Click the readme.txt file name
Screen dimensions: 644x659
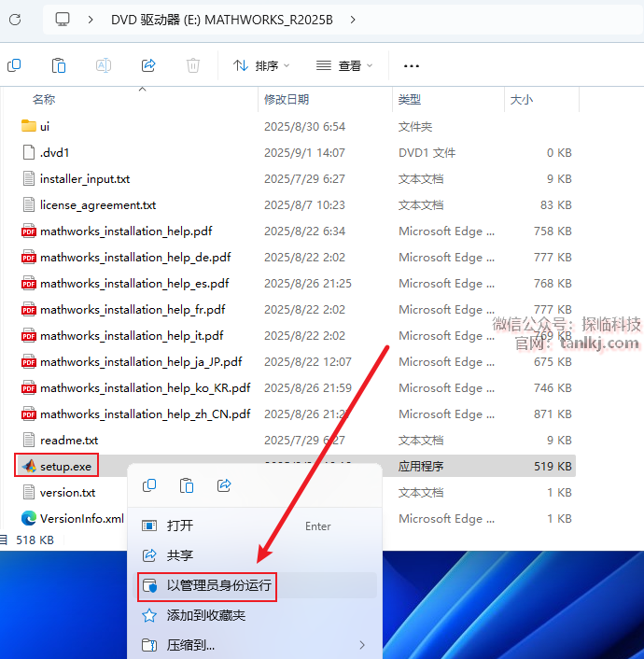pos(69,441)
